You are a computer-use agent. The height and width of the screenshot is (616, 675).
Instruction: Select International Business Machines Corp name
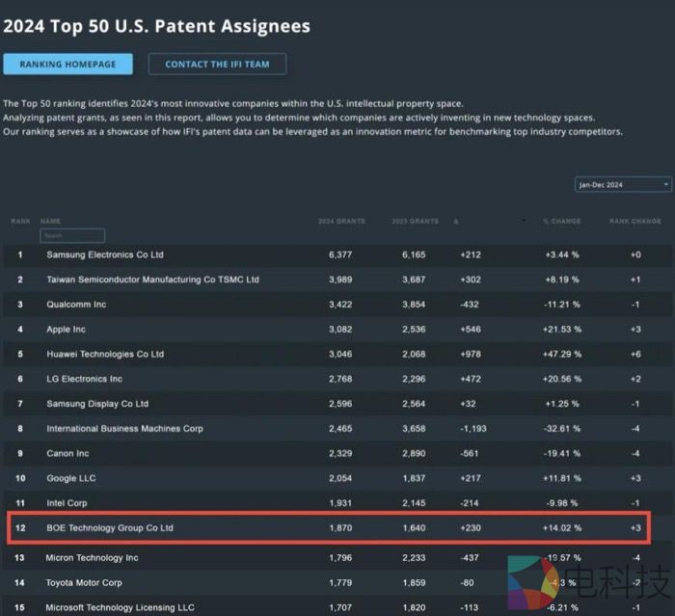pos(124,429)
